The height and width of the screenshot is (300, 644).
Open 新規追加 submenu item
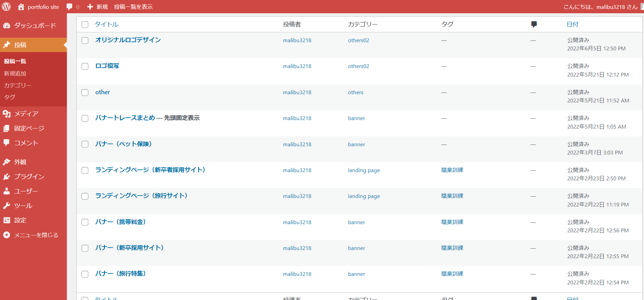pyautogui.click(x=15, y=73)
